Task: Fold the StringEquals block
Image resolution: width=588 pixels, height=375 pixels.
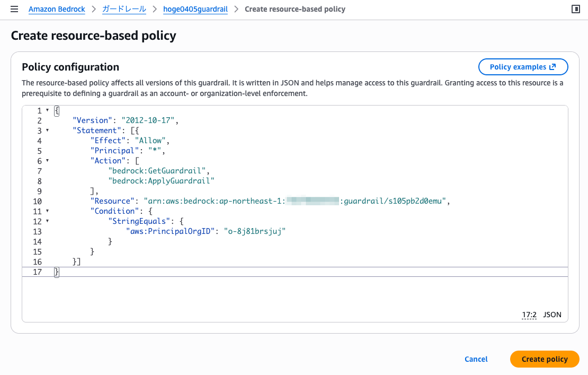Action: 47,221
